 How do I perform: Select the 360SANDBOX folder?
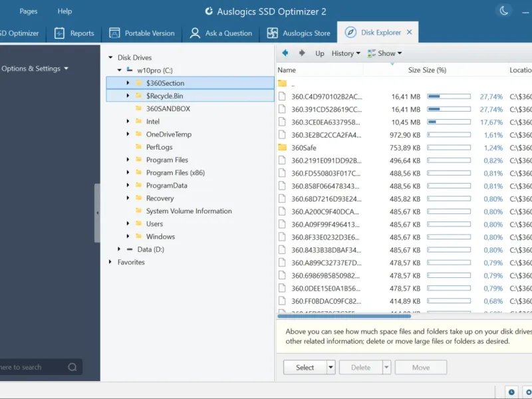pyautogui.click(x=168, y=108)
